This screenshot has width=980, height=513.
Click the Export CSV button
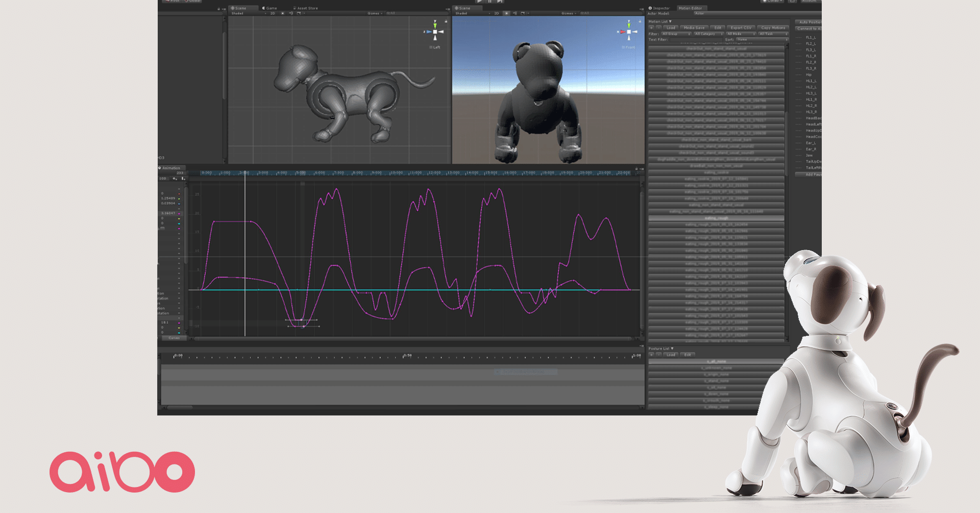741,28
